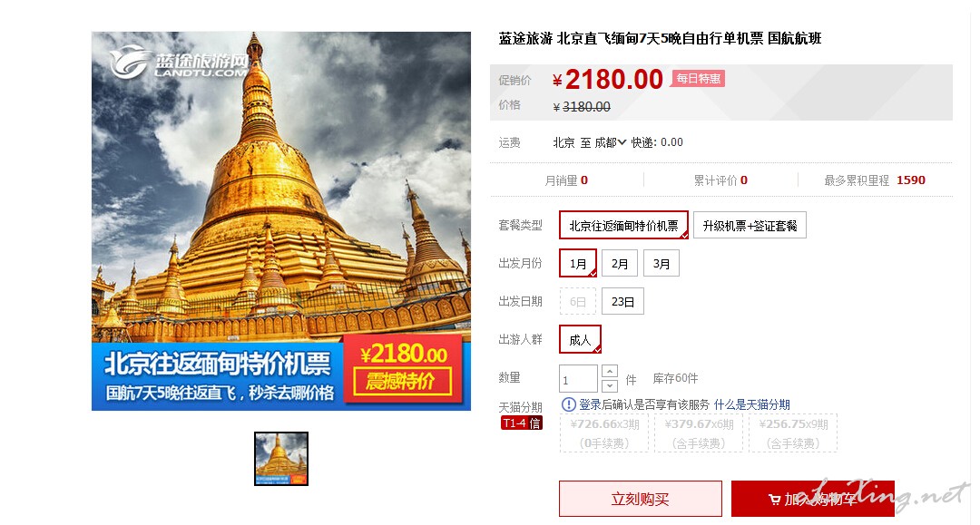Viewport: 980px width, 525px height.
Task: Decrease quantity with the down arrow
Action: (x=610, y=385)
